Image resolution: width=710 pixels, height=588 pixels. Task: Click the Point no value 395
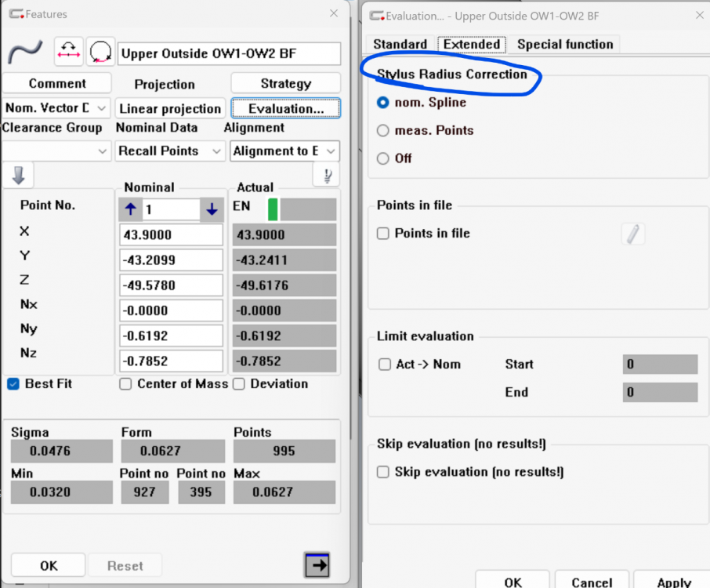[x=201, y=492]
